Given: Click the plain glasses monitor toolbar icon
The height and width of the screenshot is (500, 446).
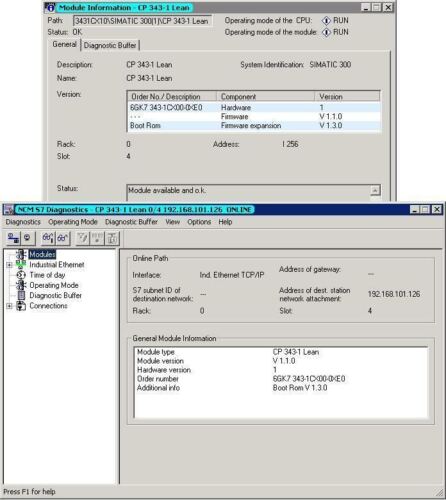Looking at the screenshot, I should [63, 238].
